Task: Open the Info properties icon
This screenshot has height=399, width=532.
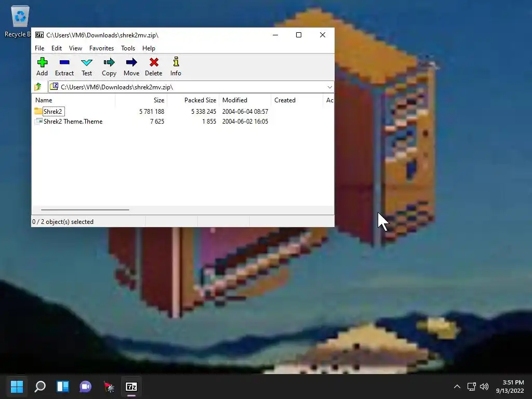Action: point(176,62)
